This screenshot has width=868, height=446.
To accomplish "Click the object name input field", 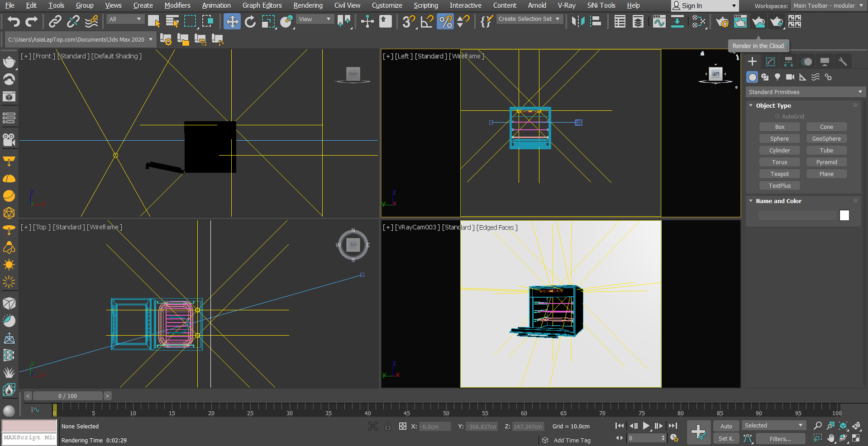I will tap(798, 215).
